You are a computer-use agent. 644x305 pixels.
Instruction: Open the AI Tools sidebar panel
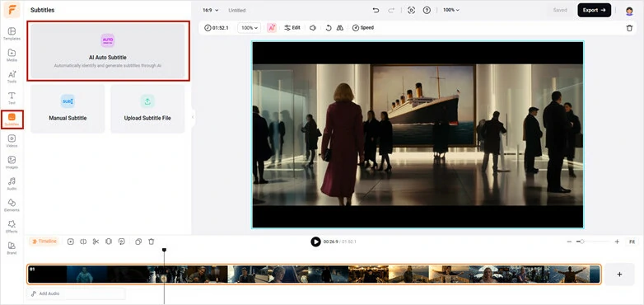coord(12,77)
